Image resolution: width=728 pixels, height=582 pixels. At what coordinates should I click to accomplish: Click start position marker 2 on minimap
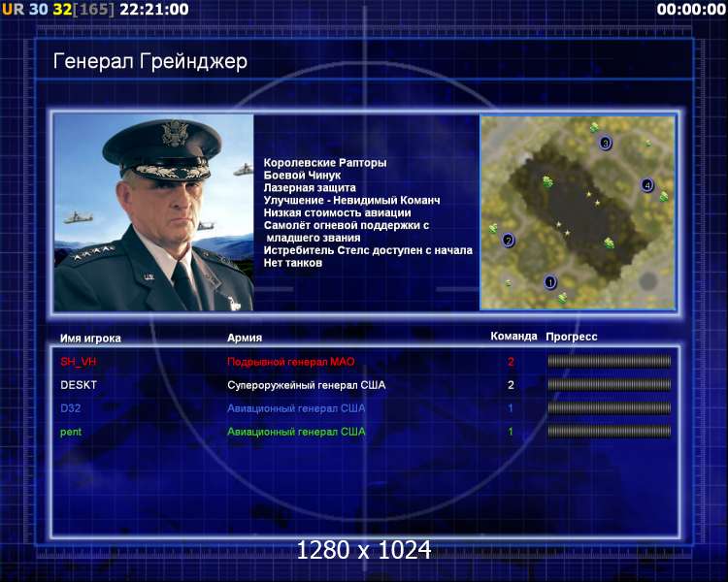[x=509, y=241]
